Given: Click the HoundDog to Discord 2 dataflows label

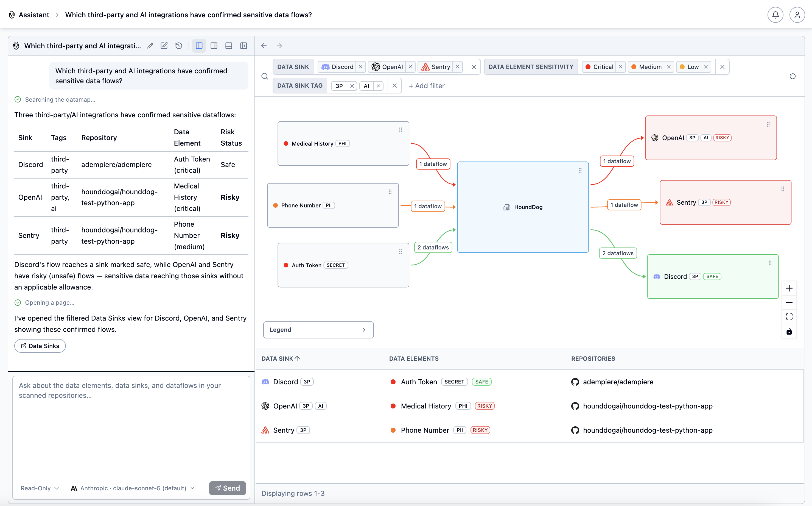Looking at the screenshot, I should point(618,253).
